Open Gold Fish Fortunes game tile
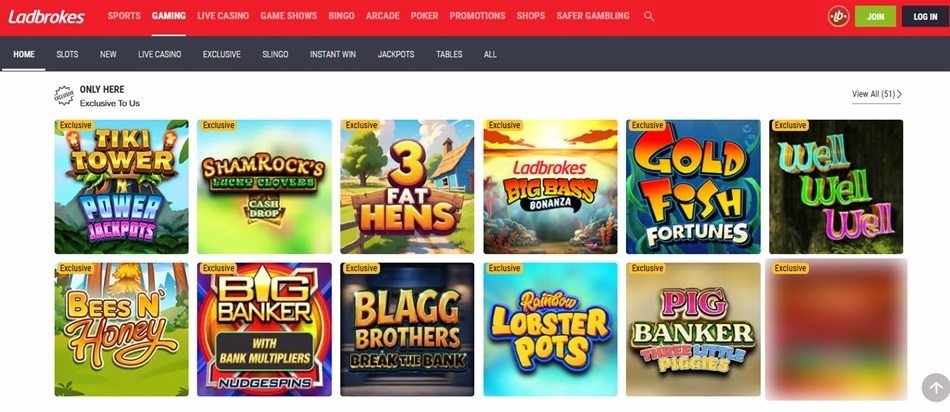Screen dimensions: 950x412 693,187
